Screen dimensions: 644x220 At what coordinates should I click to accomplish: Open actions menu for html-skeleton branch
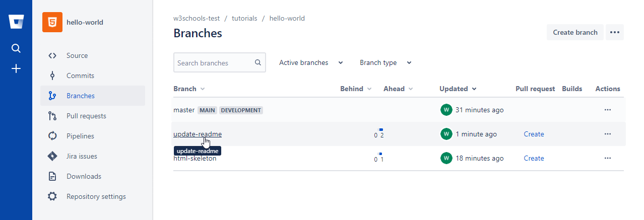click(x=607, y=158)
